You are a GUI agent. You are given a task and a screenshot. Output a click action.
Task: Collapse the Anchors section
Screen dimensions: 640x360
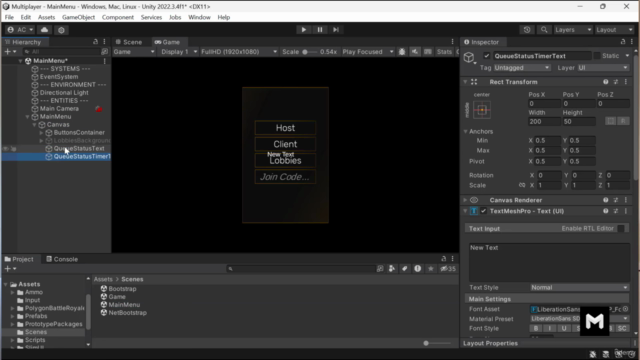point(465,131)
